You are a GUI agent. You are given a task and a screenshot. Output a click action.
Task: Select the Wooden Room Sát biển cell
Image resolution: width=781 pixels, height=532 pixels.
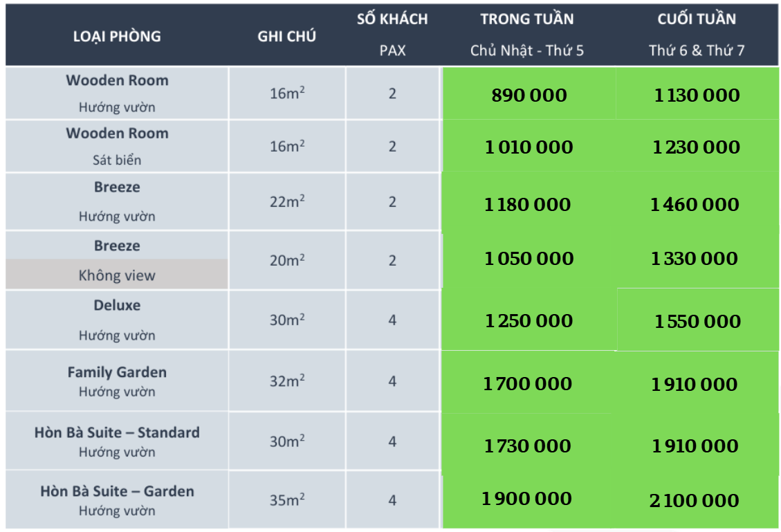click(117, 146)
